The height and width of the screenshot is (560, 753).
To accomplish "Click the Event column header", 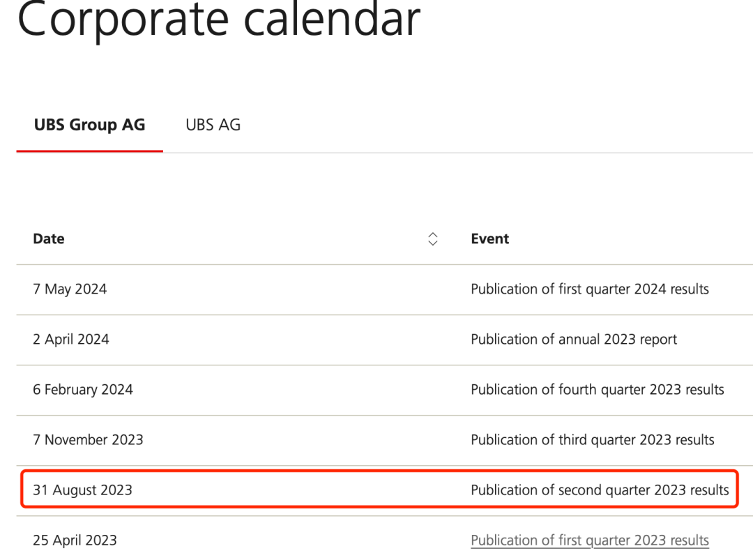I will click(x=490, y=239).
